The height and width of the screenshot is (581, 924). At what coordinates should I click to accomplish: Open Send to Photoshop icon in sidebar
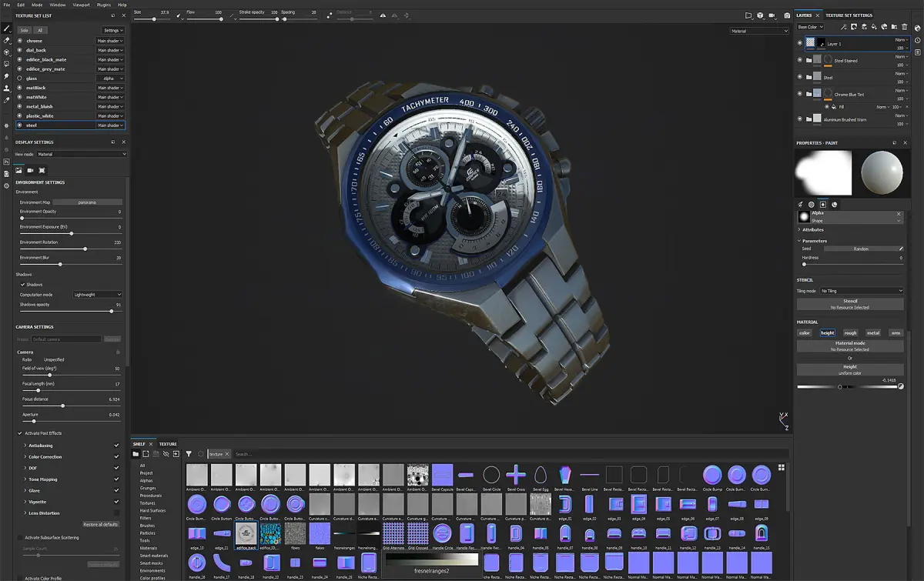tap(7, 162)
